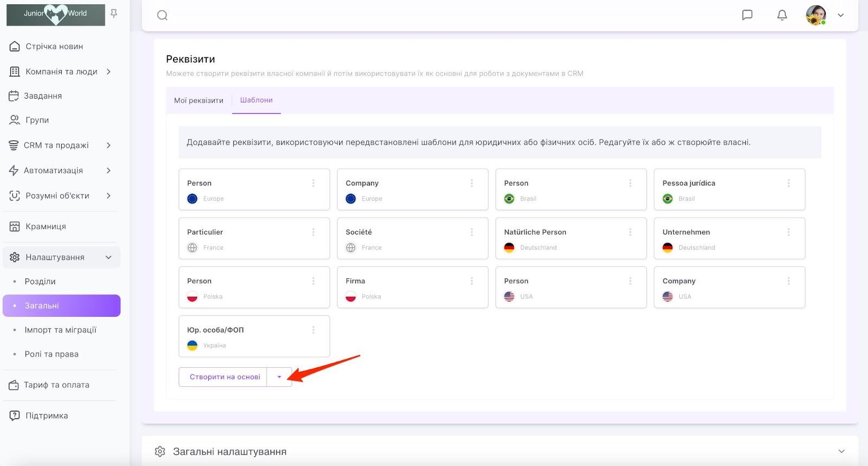The width and height of the screenshot is (868, 466).
Task: Click three-dot menu on Pessoa jurídica card
Action: [x=788, y=183]
